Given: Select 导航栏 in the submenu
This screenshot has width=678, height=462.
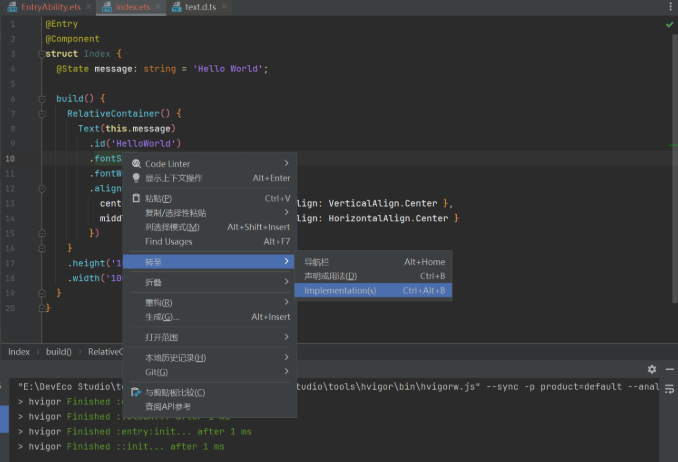Looking at the screenshot, I should coord(373,262).
